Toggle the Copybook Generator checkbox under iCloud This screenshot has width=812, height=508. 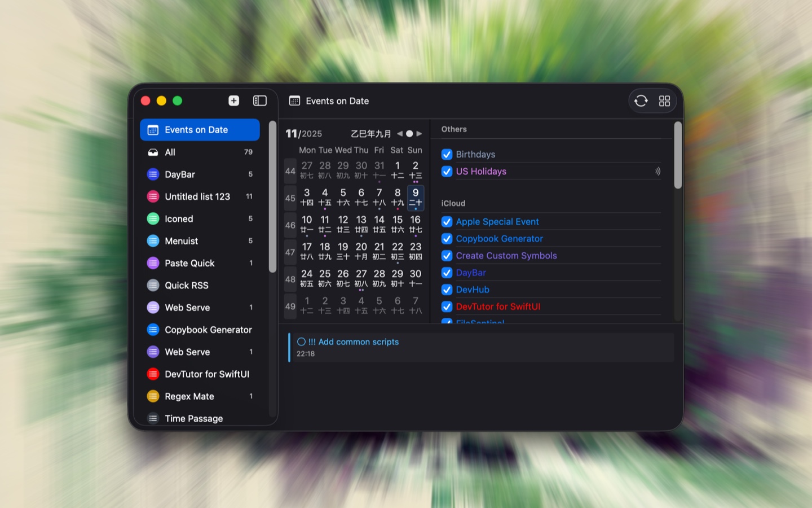(447, 239)
